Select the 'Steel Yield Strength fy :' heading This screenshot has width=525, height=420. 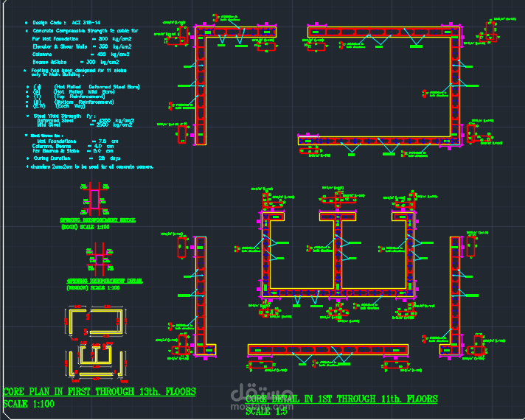coord(65,116)
